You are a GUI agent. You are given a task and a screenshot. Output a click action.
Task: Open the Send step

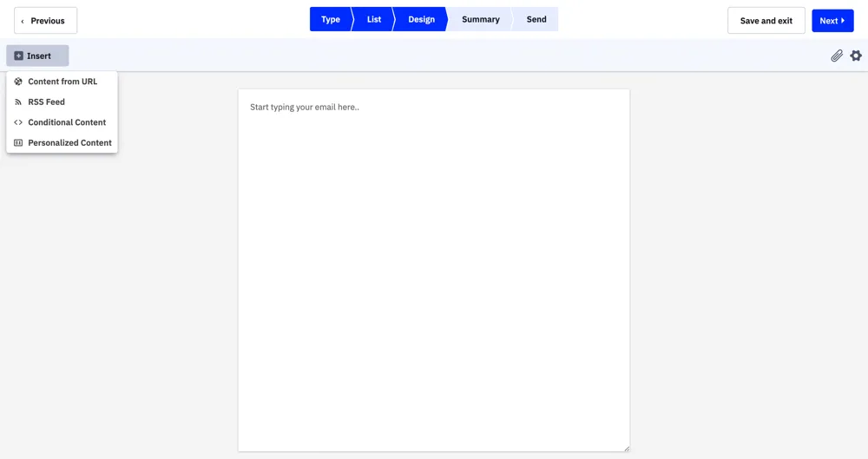pyautogui.click(x=536, y=19)
